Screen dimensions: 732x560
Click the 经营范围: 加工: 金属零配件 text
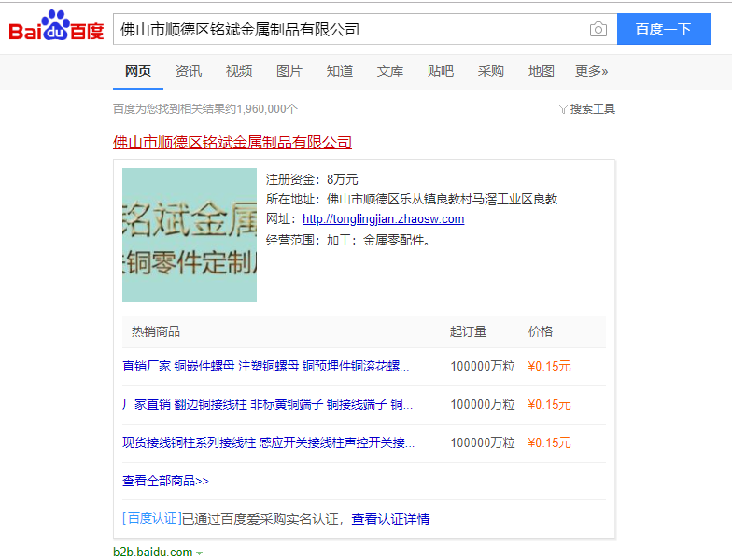[x=347, y=241]
